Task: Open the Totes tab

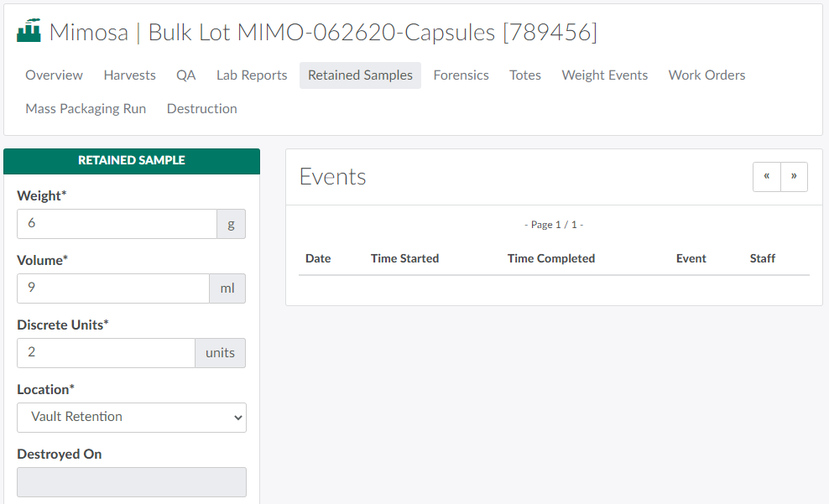Action: point(524,75)
